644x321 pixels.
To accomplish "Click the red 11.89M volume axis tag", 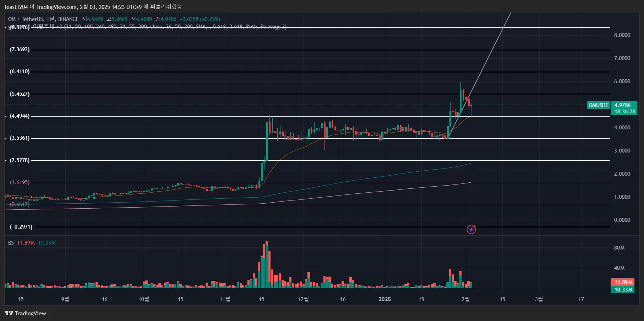I will [623, 282].
